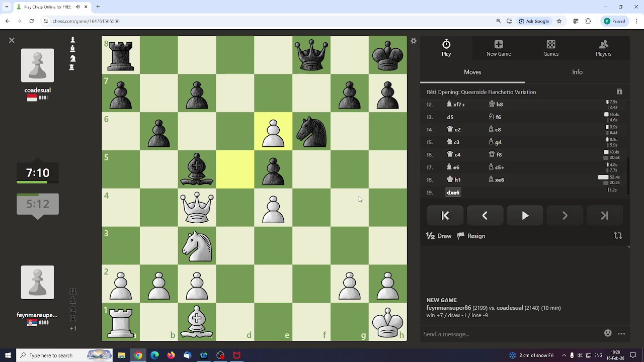
Task: Click the taskbar search box
Action: click(64, 355)
